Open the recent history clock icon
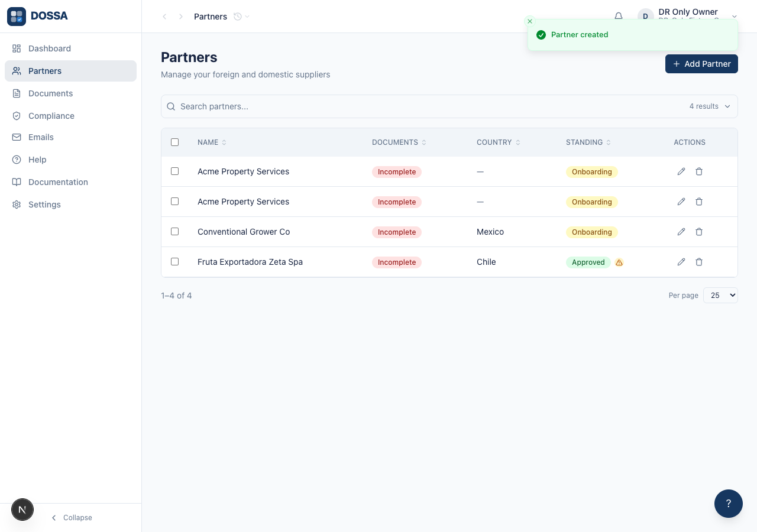This screenshot has height=532, width=757. point(238,17)
